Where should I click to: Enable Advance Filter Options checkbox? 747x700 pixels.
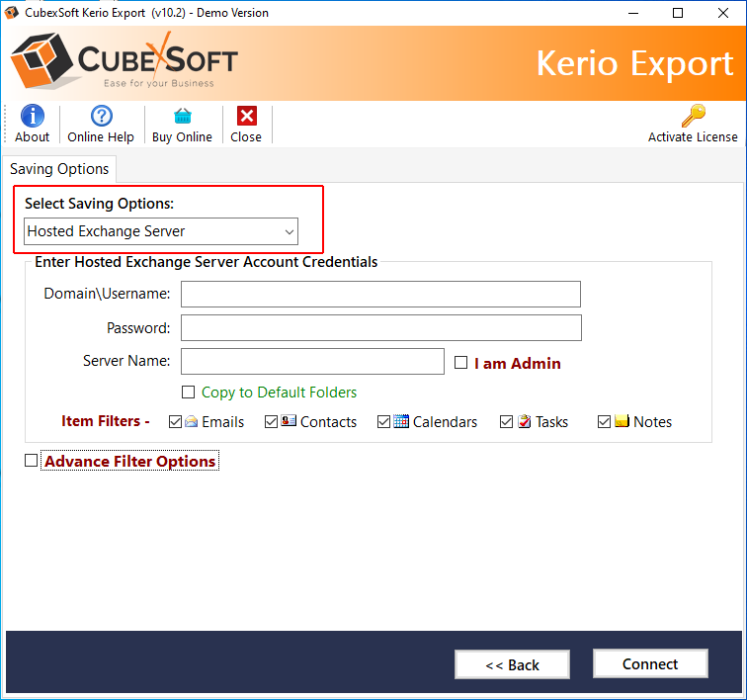(x=31, y=460)
